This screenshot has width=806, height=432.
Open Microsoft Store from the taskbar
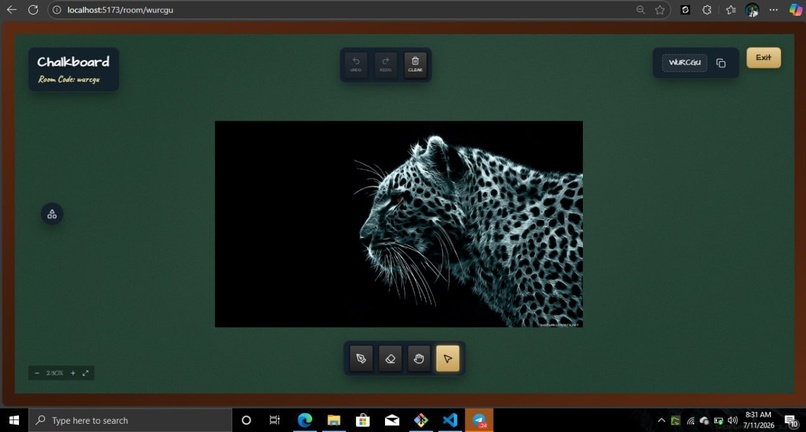click(363, 420)
